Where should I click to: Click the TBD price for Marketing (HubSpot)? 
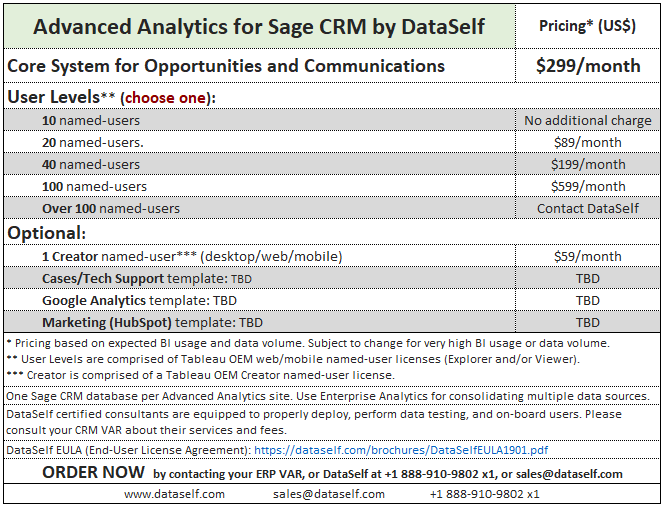(x=588, y=323)
